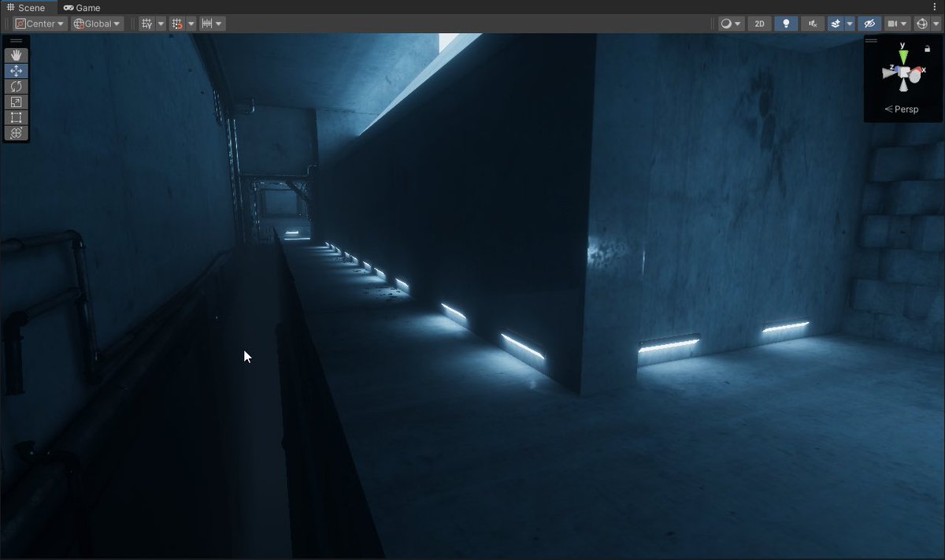
Task: Open scene effects dropdown arrow
Action: (x=849, y=24)
